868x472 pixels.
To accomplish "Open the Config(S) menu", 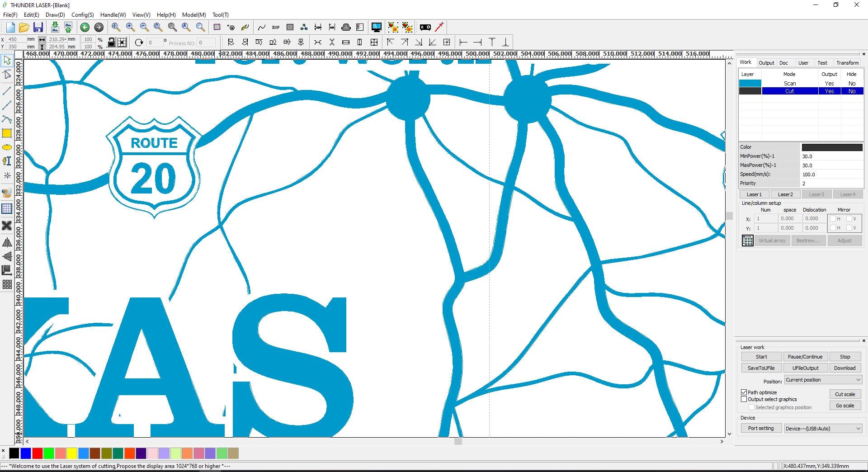I will click(x=82, y=15).
